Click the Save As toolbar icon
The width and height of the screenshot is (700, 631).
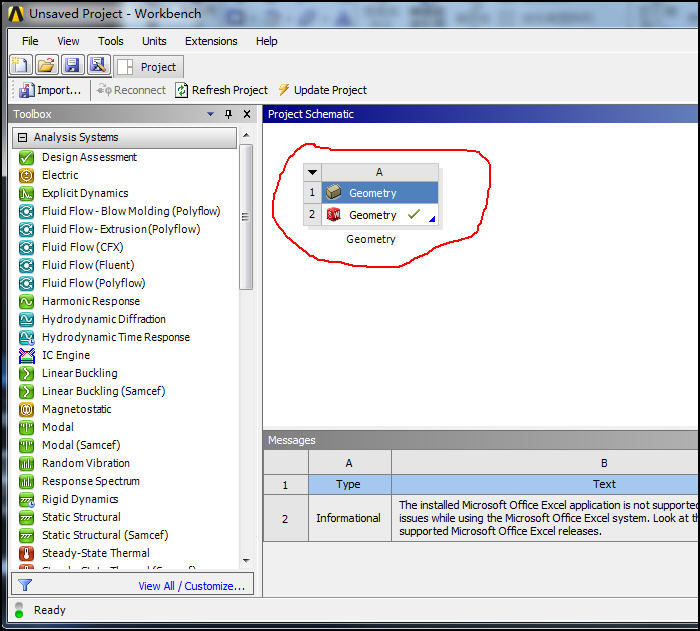[97, 66]
